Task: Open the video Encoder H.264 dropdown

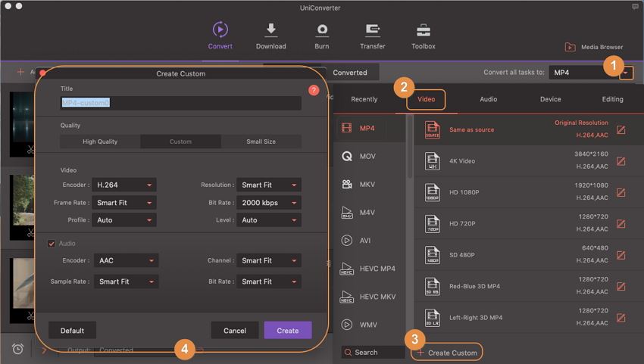Action: pos(125,185)
